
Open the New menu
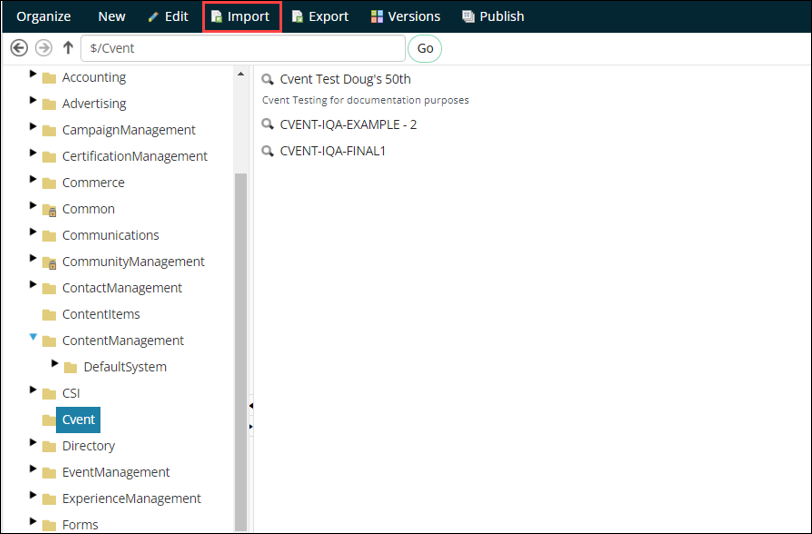111,17
